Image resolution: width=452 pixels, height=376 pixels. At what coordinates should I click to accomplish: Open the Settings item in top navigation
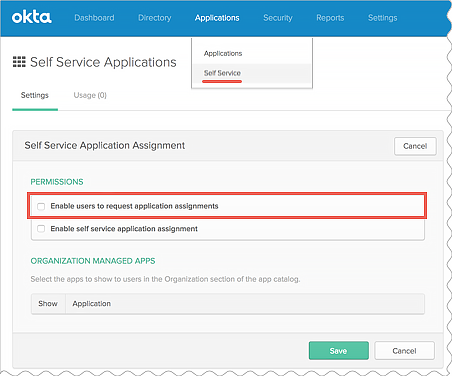[382, 18]
